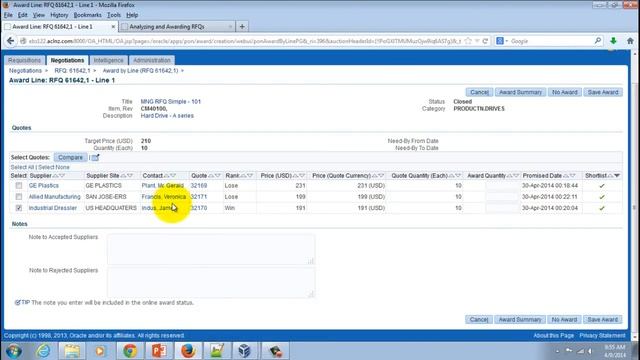Click Save Award button under the Notes section
This screenshot has width=640, height=360.
[x=602, y=320]
